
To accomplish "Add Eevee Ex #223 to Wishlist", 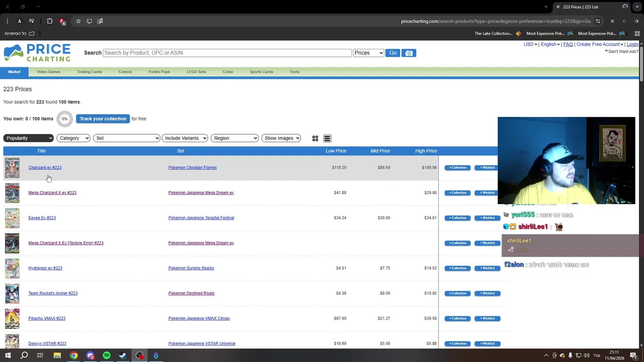I will (487, 218).
